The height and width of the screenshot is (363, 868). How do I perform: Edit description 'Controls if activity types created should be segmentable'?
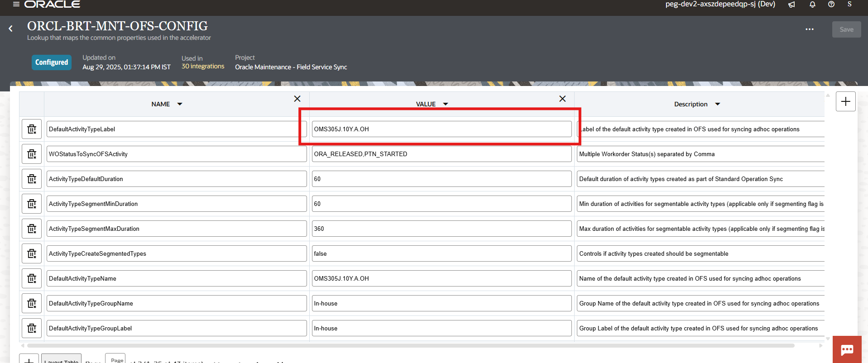tap(700, 253)
